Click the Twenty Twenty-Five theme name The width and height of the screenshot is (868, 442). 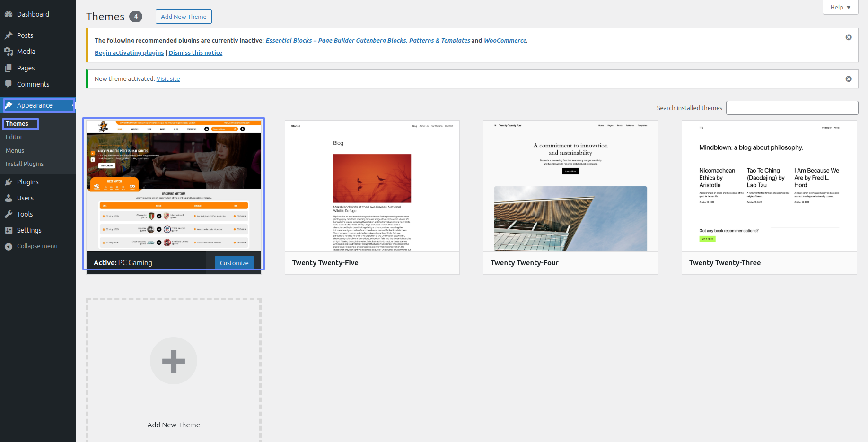pyautogui.click(x=325, y=263)
